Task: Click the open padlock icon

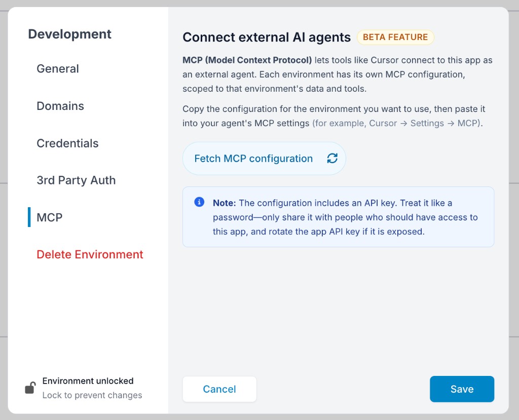Action: pyautogui.click(x=30, y=388)
